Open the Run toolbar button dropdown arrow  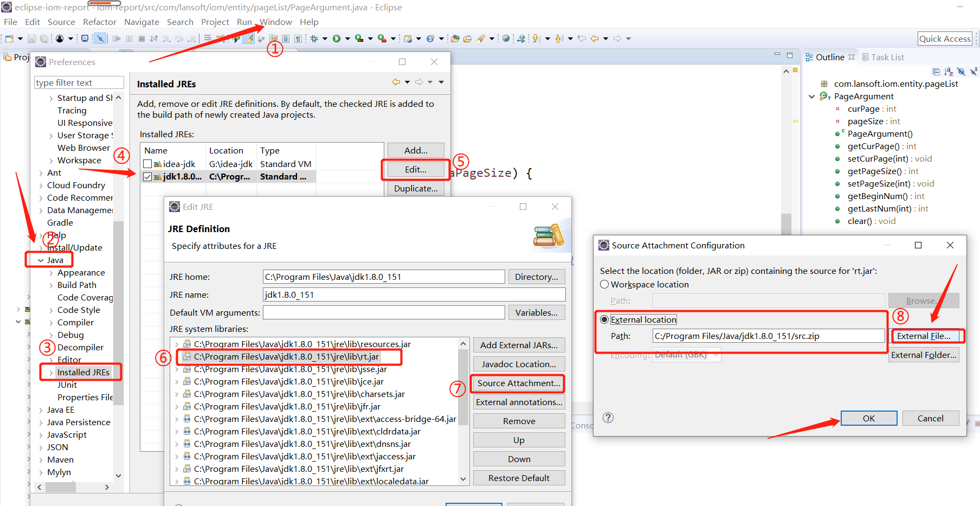click(x=347, y=39)
